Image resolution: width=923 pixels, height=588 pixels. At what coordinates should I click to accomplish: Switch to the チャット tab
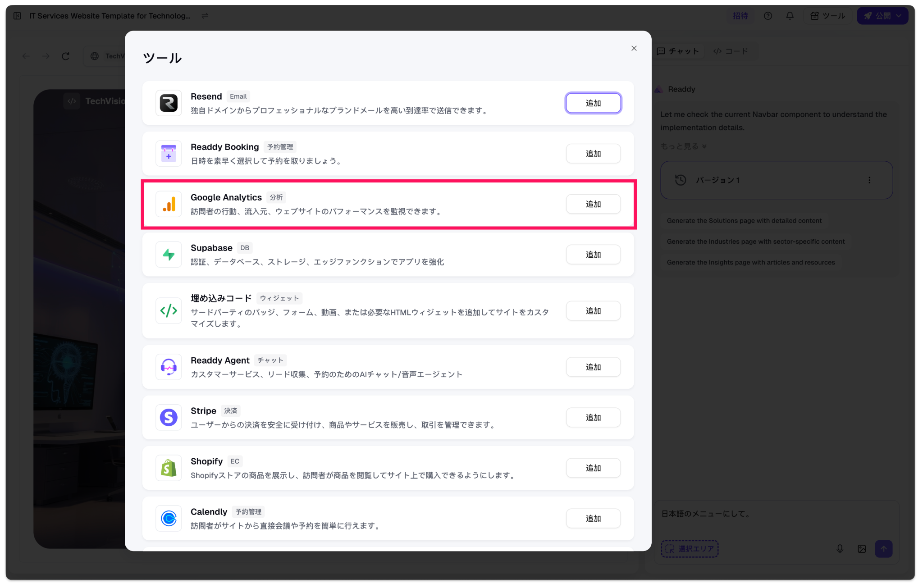coord(678,51)
